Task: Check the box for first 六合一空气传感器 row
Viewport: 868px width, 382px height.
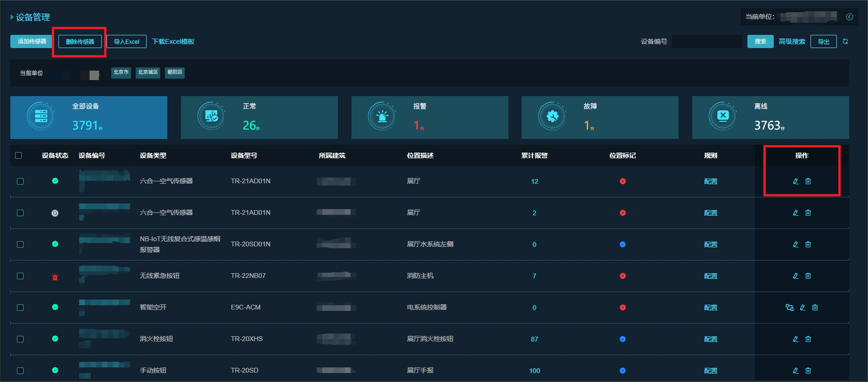Action: point(20,181)
